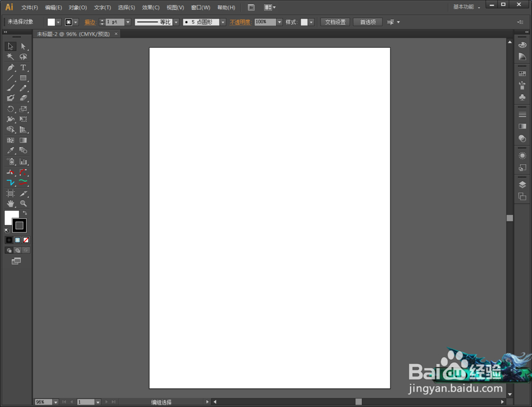This screenshot has width=532, height=407.
Task: Select the Free Transform tool
Action: tap(23, 119)
